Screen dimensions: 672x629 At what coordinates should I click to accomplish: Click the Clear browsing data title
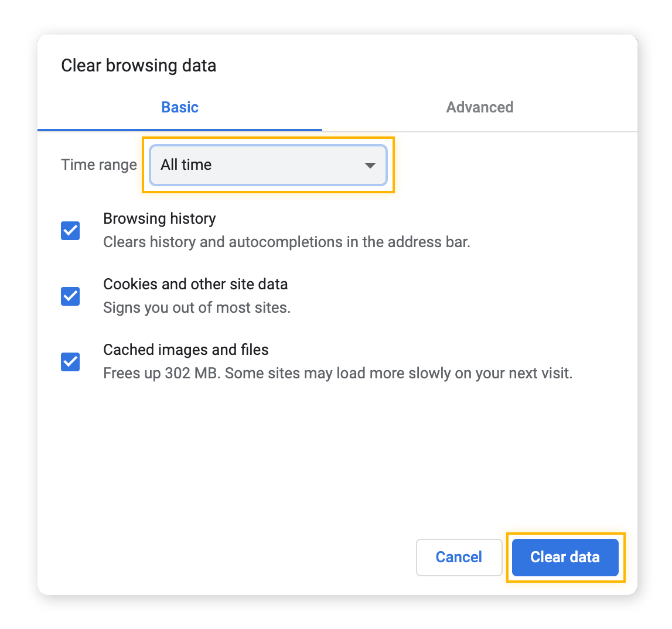138,66
